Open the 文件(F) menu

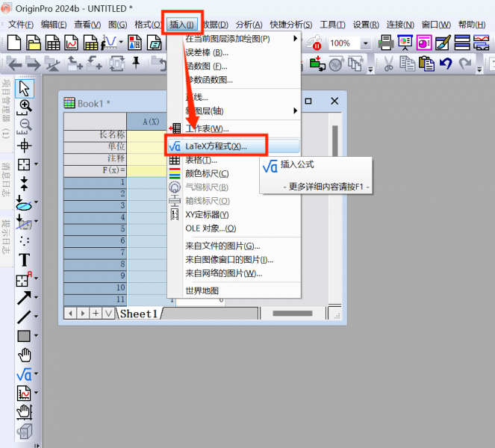20,25
